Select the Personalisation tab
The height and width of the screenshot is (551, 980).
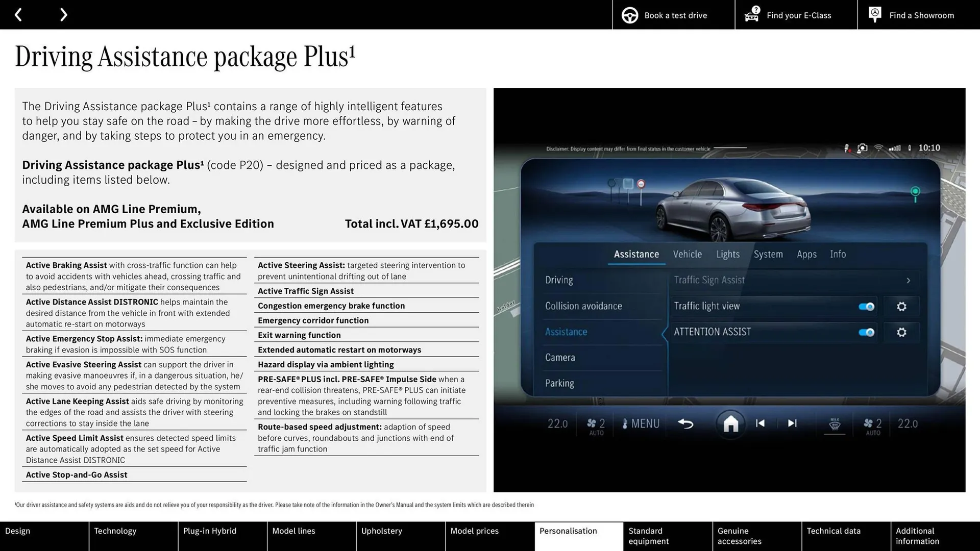pyautogui.click(x=568, y=531)
